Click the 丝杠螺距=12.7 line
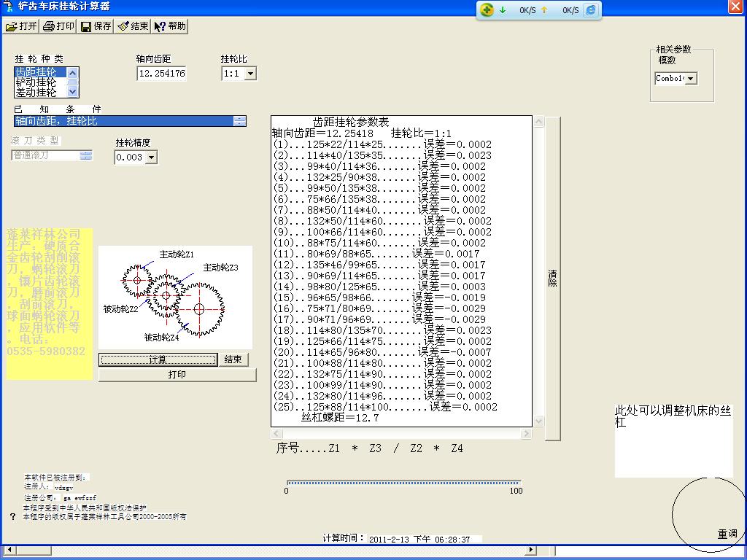Image resolution: width=747 pixels, height=560 pixels. [340, 418]
